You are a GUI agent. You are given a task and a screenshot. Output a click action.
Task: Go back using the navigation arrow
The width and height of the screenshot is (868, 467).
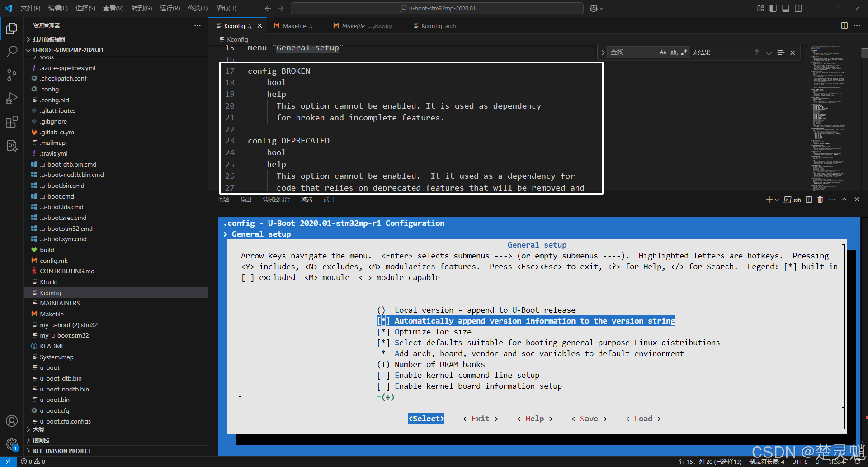tap(268, 8)
